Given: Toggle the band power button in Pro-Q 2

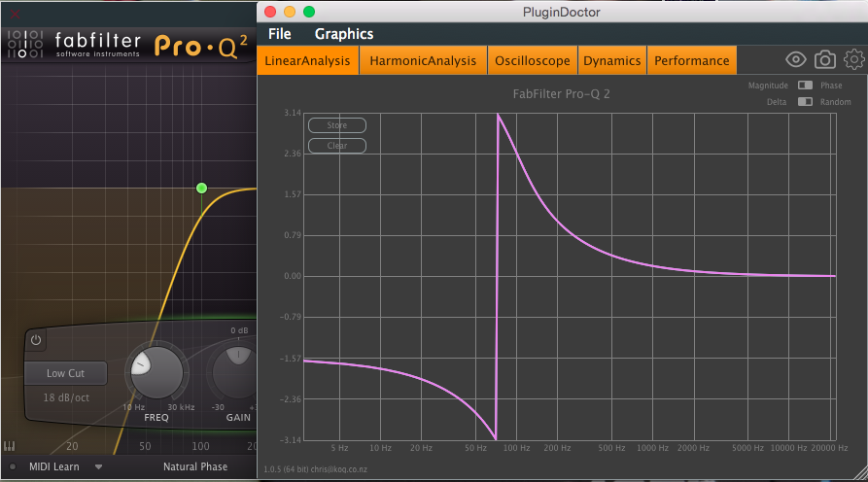Looking at the screenshot, I should pos(36,340).
